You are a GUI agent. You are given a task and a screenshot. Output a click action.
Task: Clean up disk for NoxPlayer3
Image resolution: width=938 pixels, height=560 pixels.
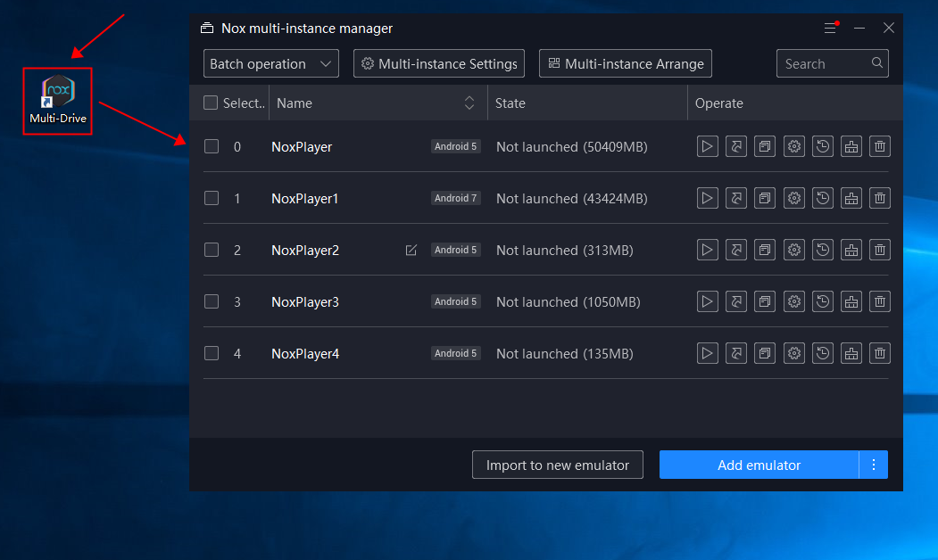[851, 301]
